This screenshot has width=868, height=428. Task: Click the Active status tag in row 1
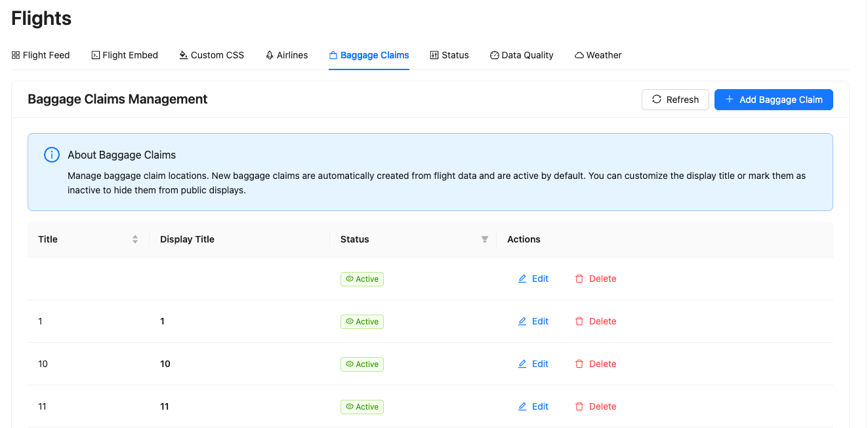[362, 322]
